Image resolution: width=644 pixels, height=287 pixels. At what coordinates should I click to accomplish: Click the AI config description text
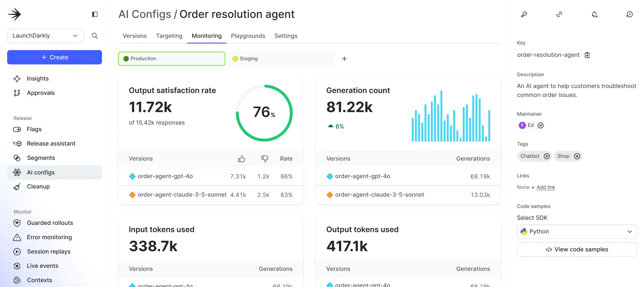576,91
